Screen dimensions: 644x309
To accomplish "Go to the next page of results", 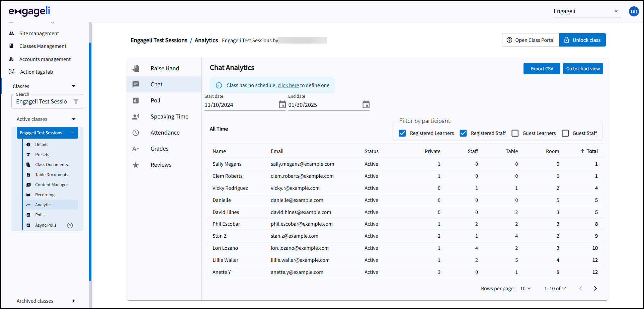I will 595,289.
